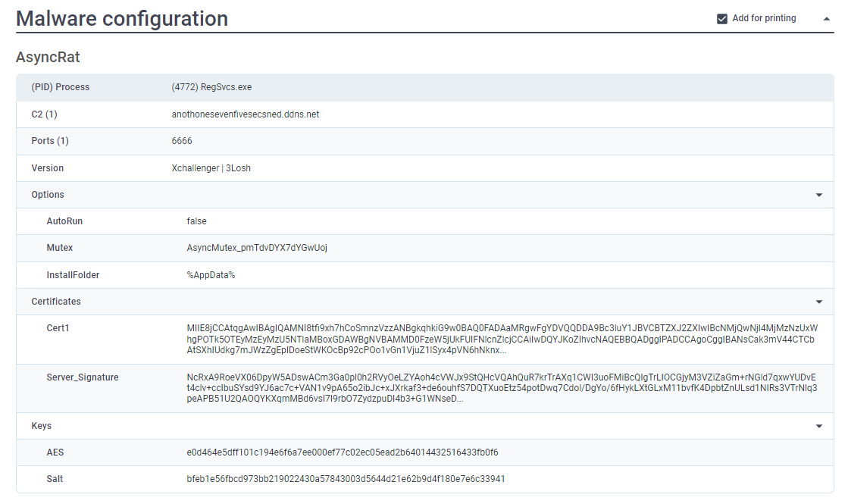848x504 pixels.
Task: Select the Keys row header
Action: pos(425,426)
